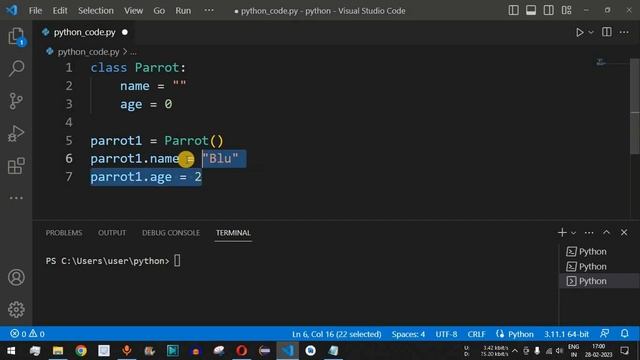
Task: Open feedback icon in status bar
Action: coord(604,333)
